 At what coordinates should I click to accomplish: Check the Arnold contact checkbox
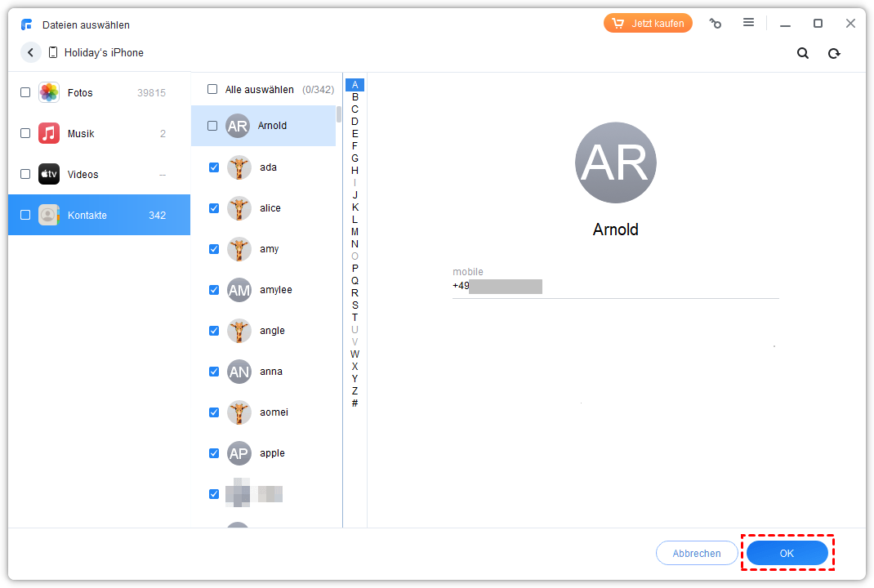(212, 126)
